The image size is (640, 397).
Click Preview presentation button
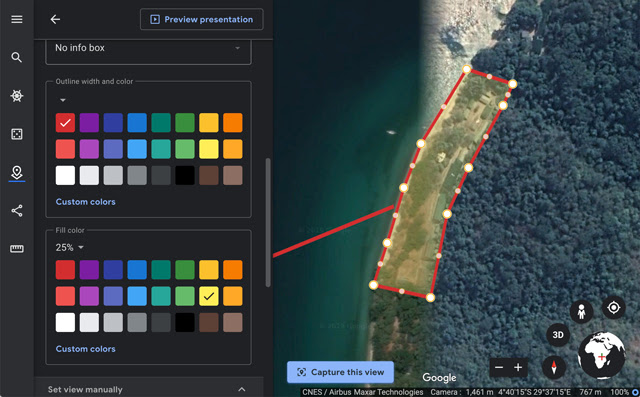(x=202, y=19)
